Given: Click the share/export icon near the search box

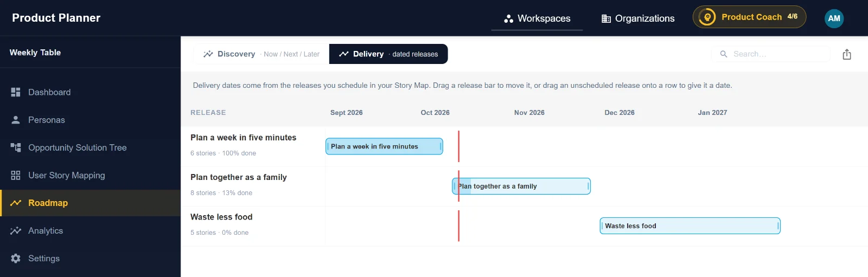Looking at the screenshot, I should pos(847,54).
